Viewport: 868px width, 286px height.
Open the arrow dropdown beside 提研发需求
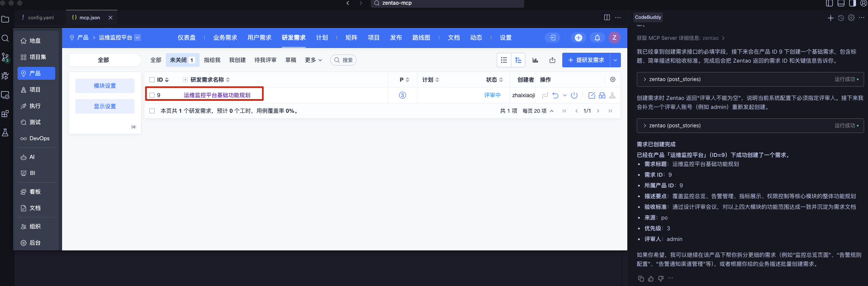[615, 60]
